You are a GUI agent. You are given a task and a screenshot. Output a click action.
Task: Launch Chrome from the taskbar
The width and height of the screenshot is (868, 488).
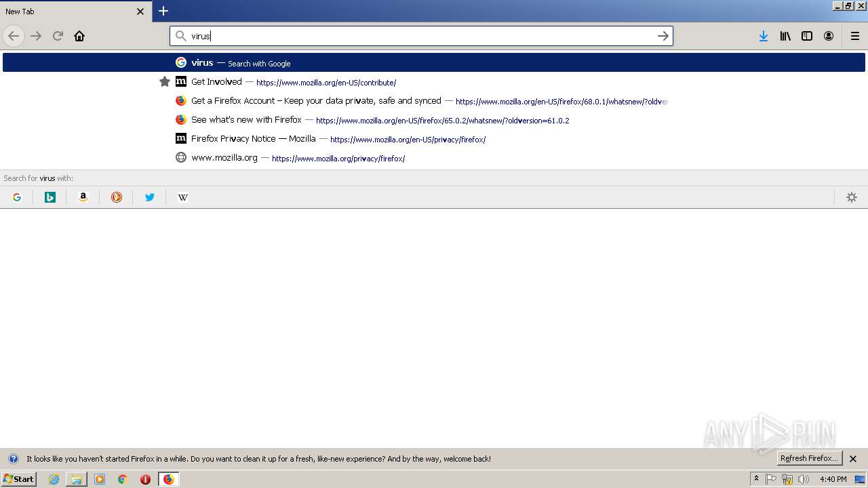pos(123,479)
